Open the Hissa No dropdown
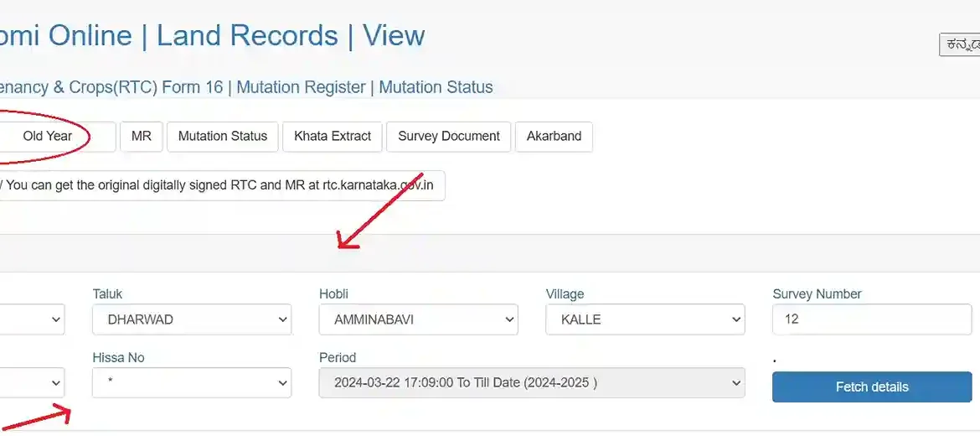This screenshot has width=980, height=436. pos(192,383)
